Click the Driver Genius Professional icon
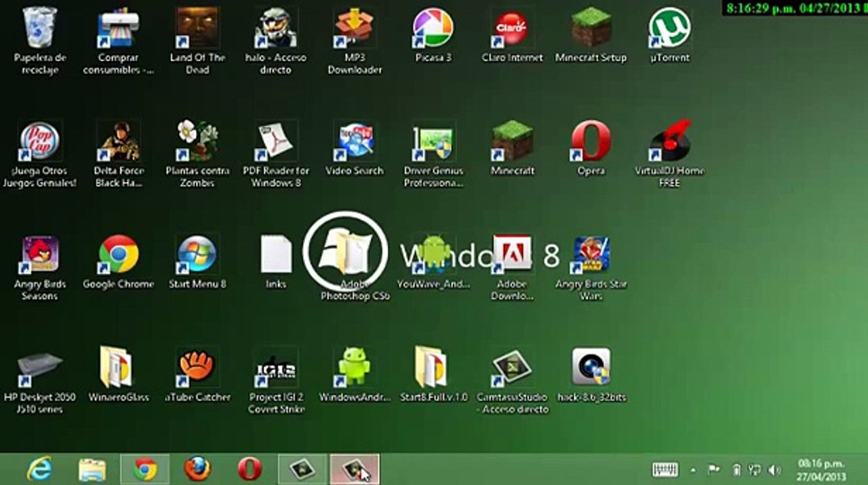 click(434, 154)
